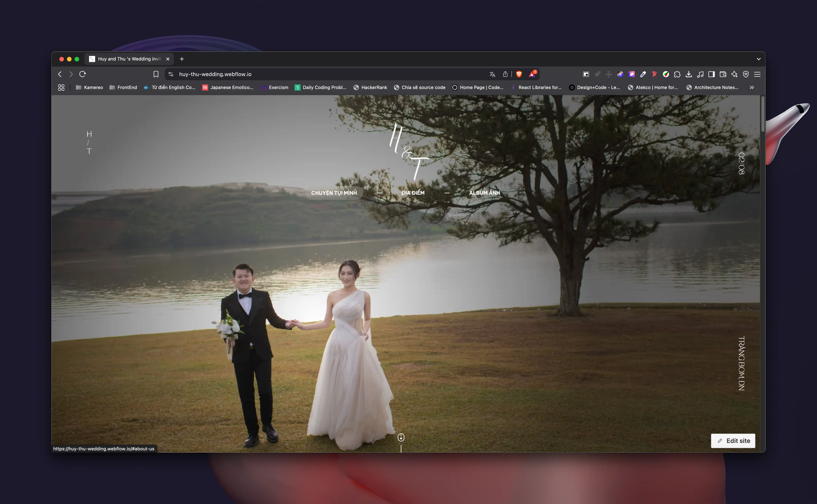Click the Brave VPN shield icon
The height and width of the screenshot is (504, 817).
tap(746, 74)
